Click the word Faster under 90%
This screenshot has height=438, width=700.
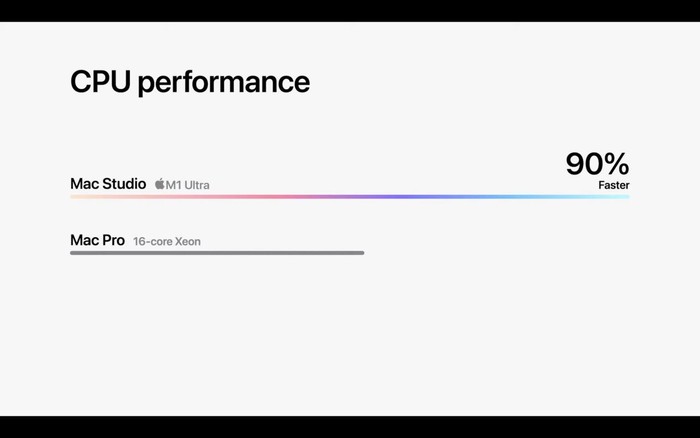tap(614, 185)
